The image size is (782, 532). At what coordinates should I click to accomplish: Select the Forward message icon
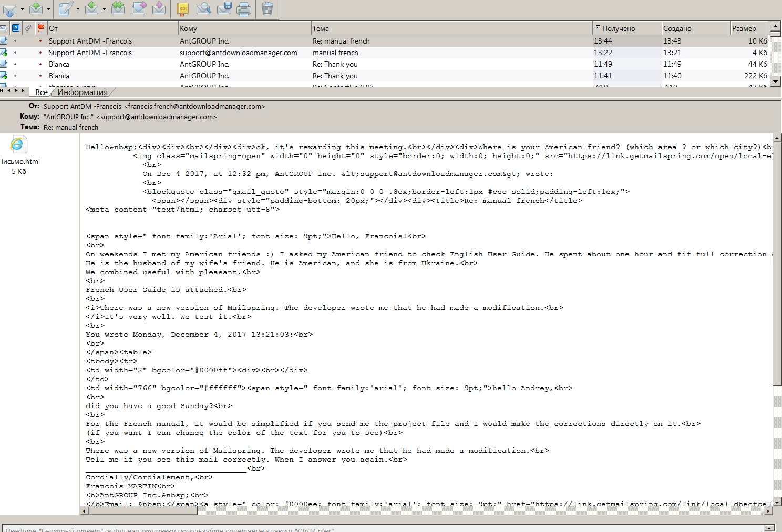[x=138, y=9]
